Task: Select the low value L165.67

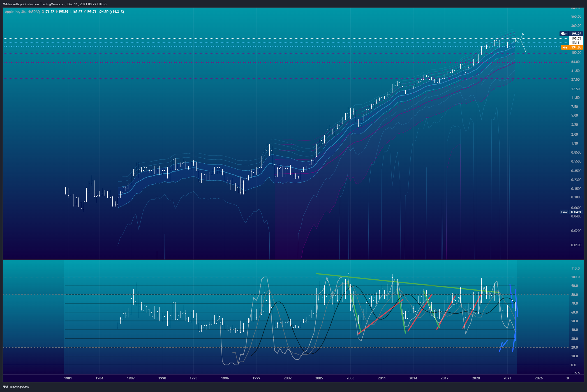Action: click(x=76, y=12)
